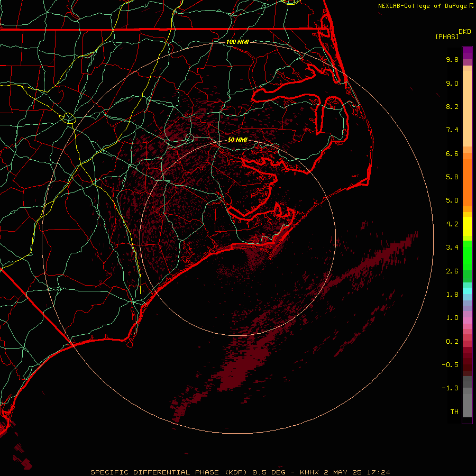Click the 8.2 legend value

pos(452,107)
